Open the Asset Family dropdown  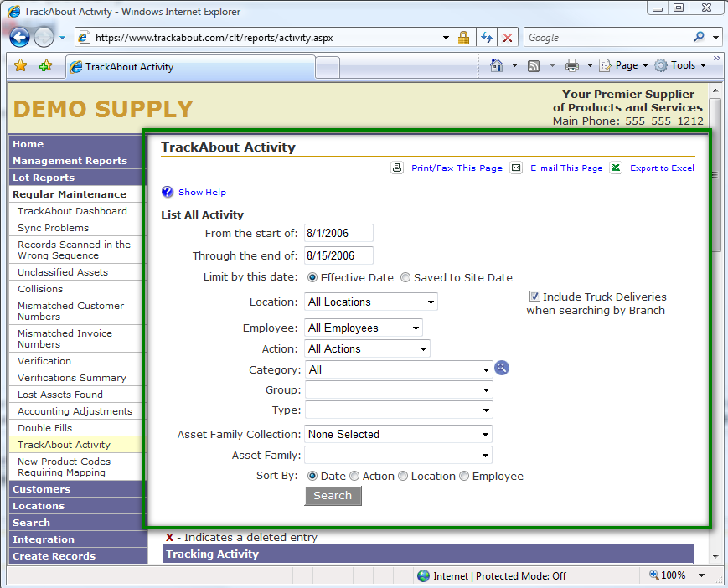[x=399, y=455]
